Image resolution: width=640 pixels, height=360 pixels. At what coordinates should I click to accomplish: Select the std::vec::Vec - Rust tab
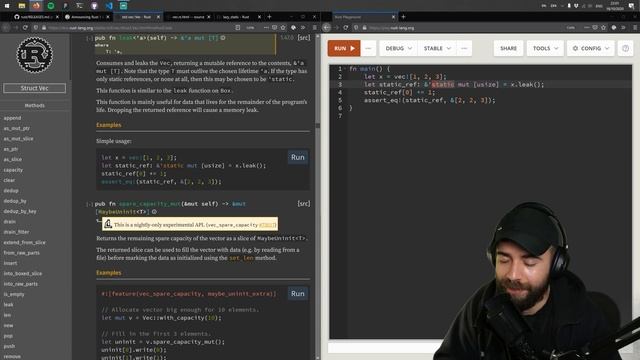pyautogui.click(x=138, y=17)
